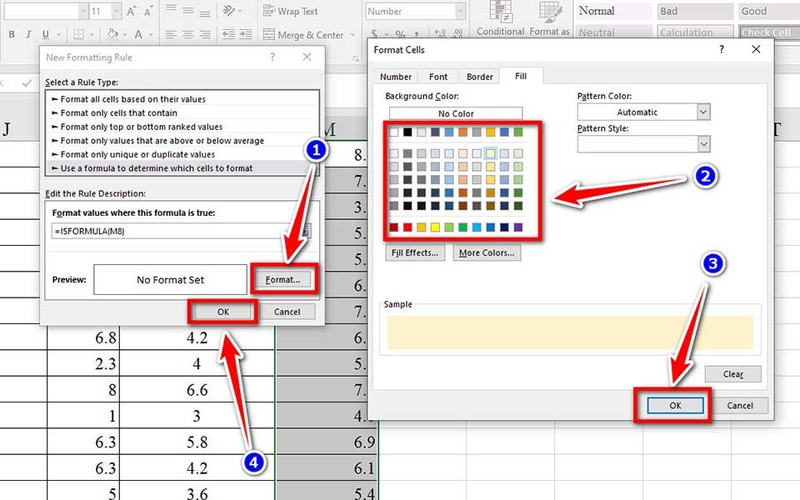Click Help question mark in New Formatting Rule dialog
800x500 pixels.
(x=272, y=57)
